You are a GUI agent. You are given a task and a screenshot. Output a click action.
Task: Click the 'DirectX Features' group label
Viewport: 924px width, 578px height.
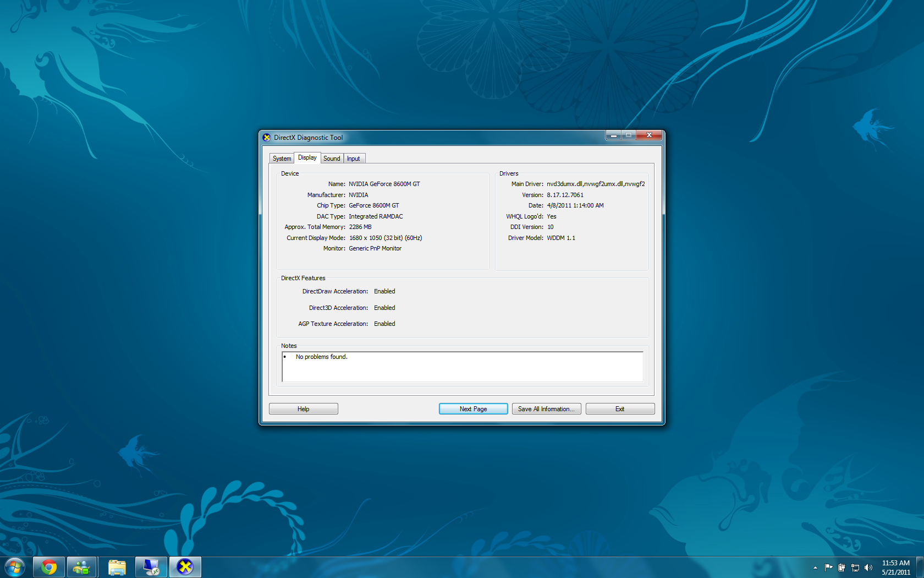(303, 278)
